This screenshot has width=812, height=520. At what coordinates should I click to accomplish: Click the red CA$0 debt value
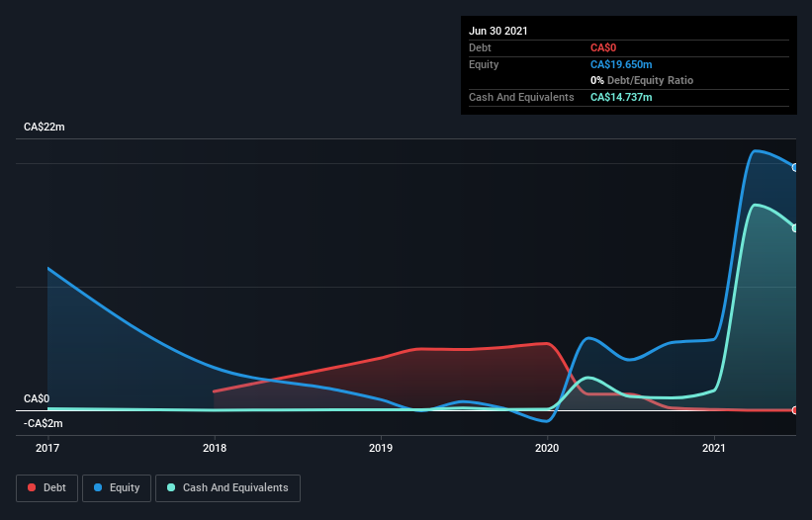[x=603, y=48]
